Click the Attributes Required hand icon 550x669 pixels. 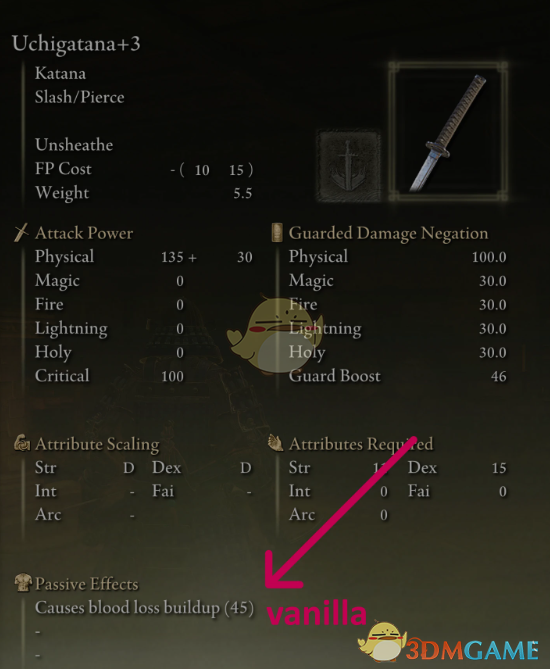276,443
